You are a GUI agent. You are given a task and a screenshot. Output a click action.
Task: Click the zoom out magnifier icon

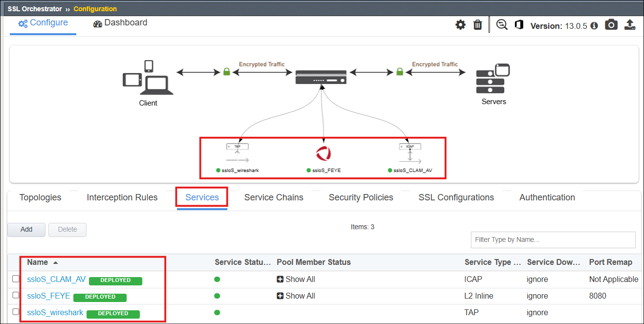(502, 25)
